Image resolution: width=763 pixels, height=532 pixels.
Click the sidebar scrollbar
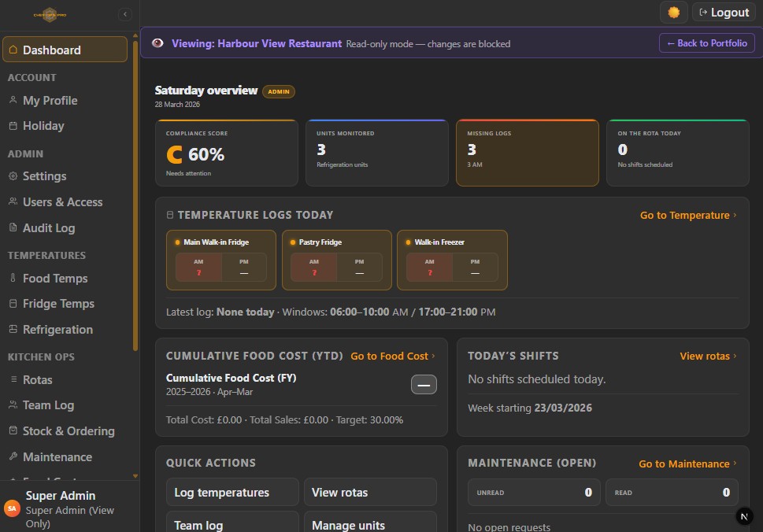[135, 194]
